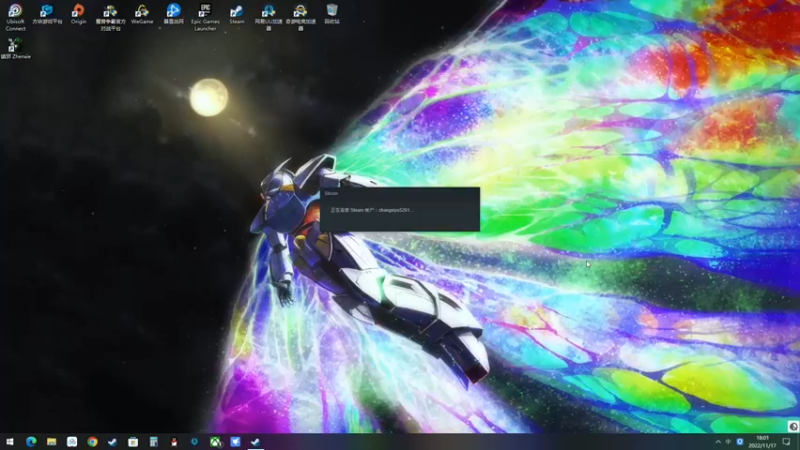800x450 pixels.
Task: Launch WeGame from the desktop
Action: coord(142,14)
